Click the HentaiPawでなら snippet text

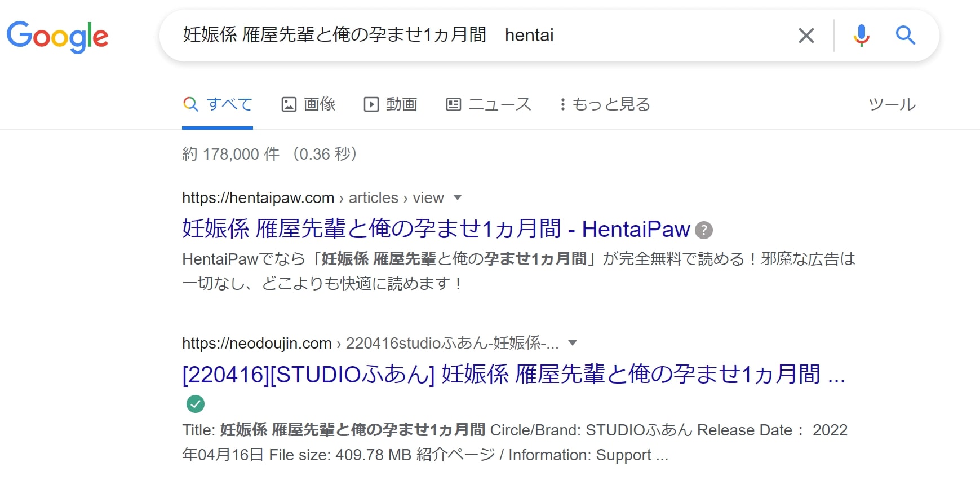[x=518, y=271]
